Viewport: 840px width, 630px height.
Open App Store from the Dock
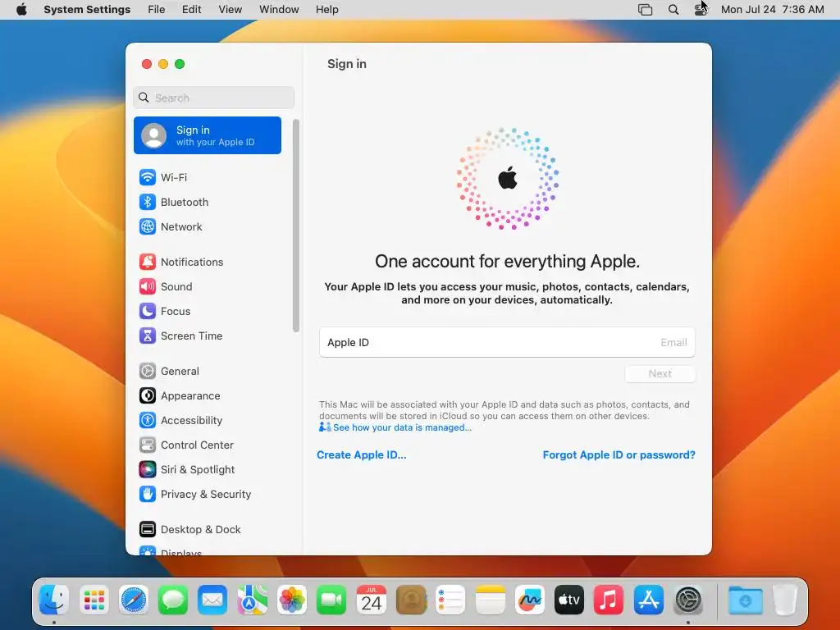tap(648, 600)
